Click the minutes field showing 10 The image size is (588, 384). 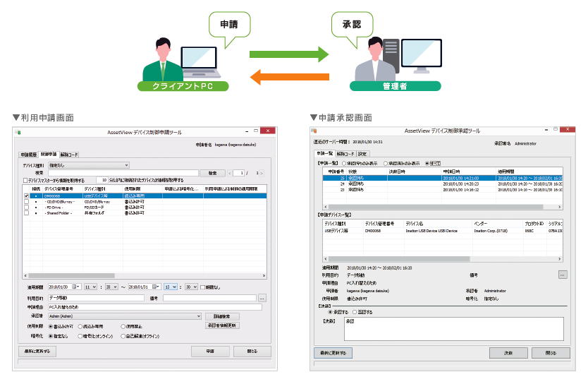point(102,180)
